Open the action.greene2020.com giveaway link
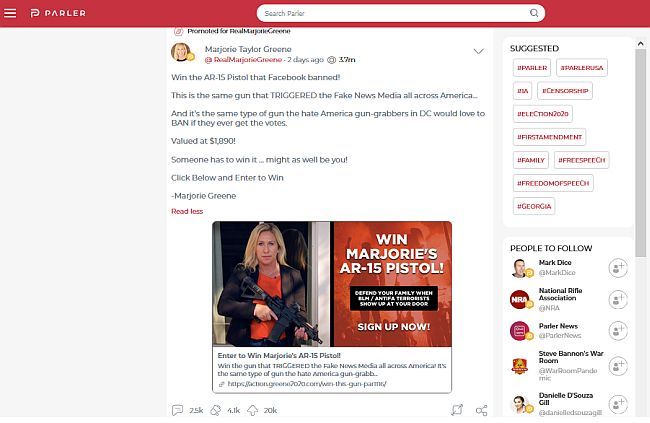The height and width of the screenshot is (423, 650). (x=307, y=384)
